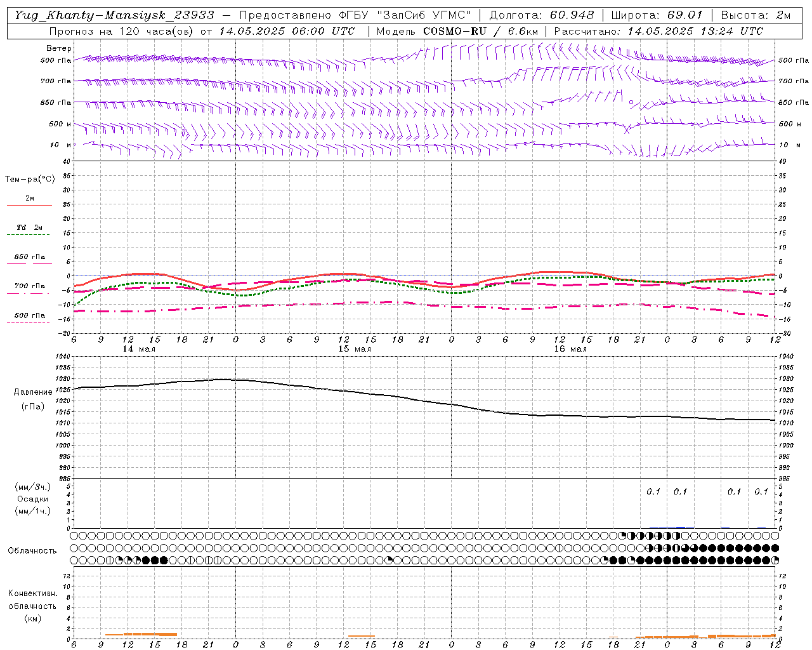Select the text Предоставлено ФГБУ "ЗапСиб УГМС"

click(x=355, y=15)
